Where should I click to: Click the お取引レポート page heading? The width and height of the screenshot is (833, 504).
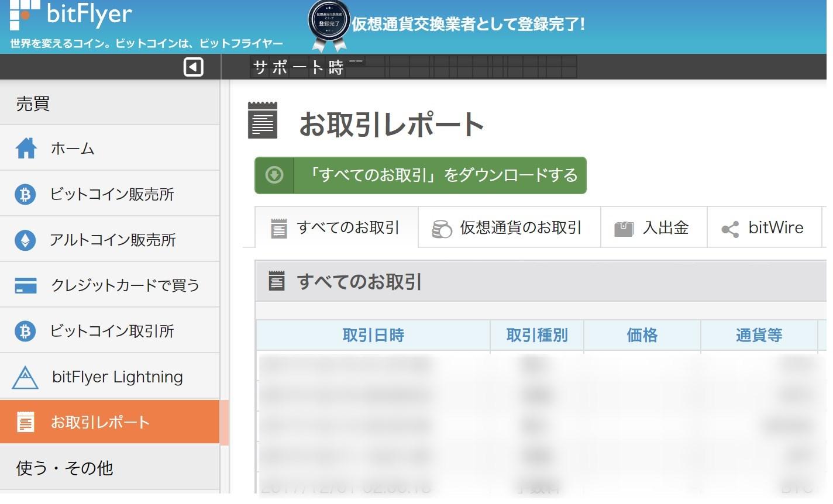point(391,124)
